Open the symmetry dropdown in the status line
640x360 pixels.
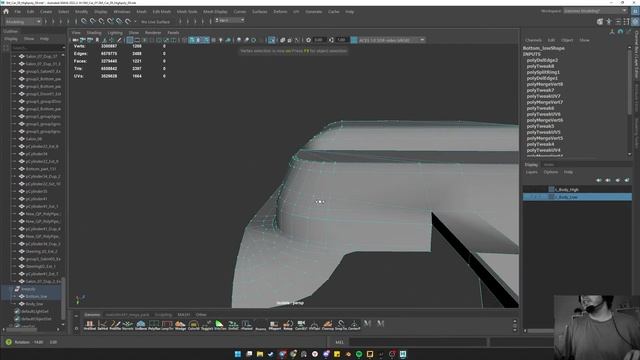click(230, 20)
